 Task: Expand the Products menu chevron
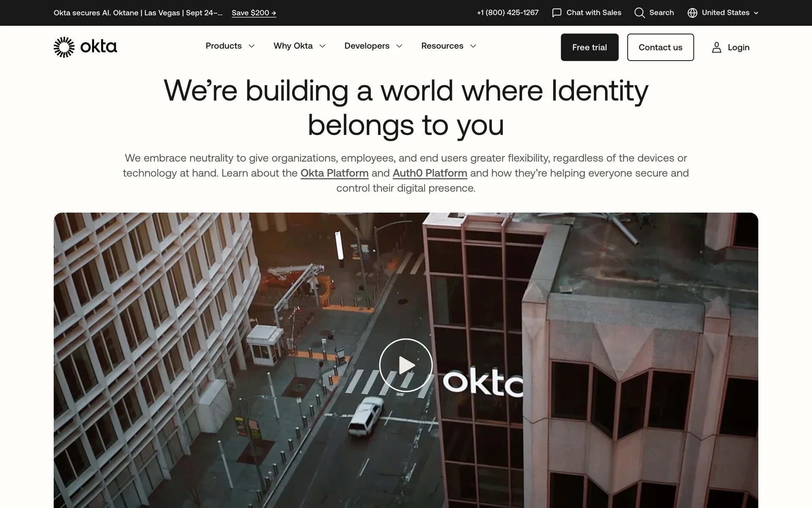click(252, 46)
